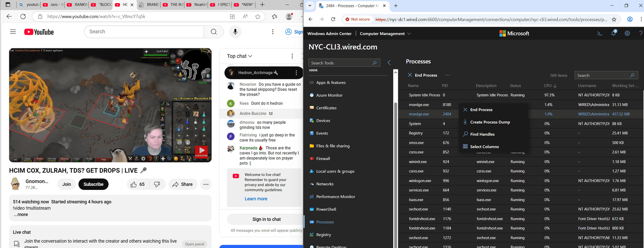Bookmark the Admin Center page with the star
The width and height of the screenshot is (644, 248).
pos(614,19)
